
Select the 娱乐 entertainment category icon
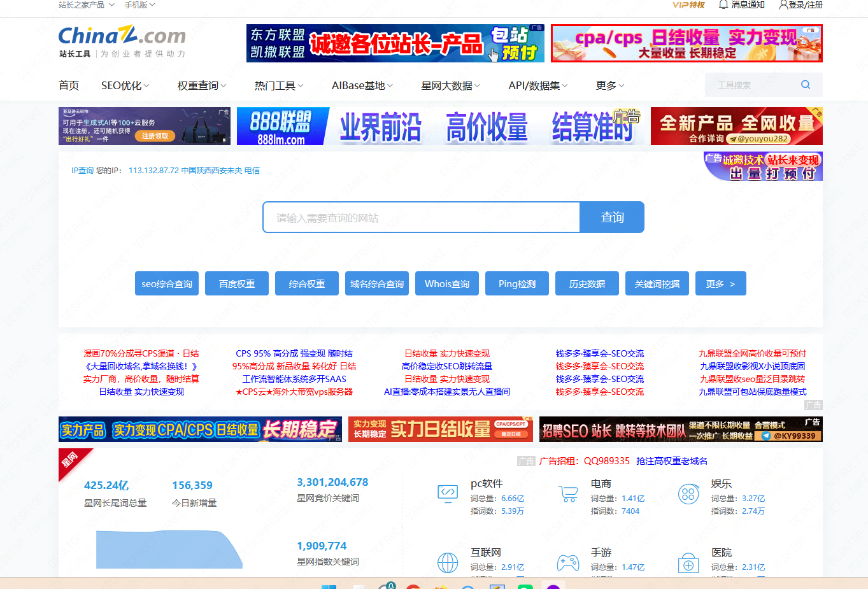688,494
